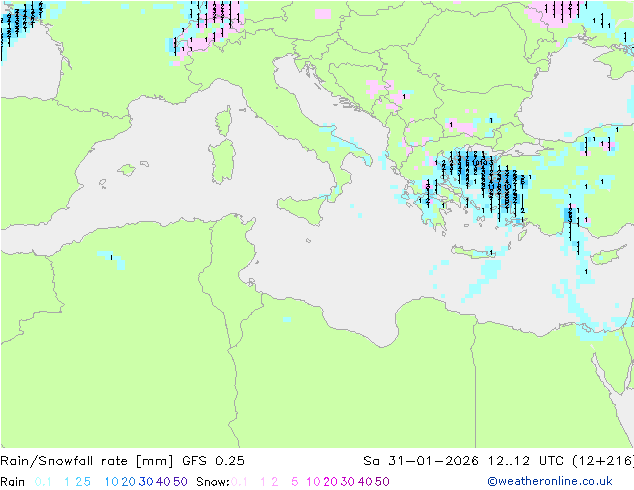Image resolution: width=634 pixels, height=490 pixels.
Task: Select the Rain legend value 50
Action: point(180,482)
